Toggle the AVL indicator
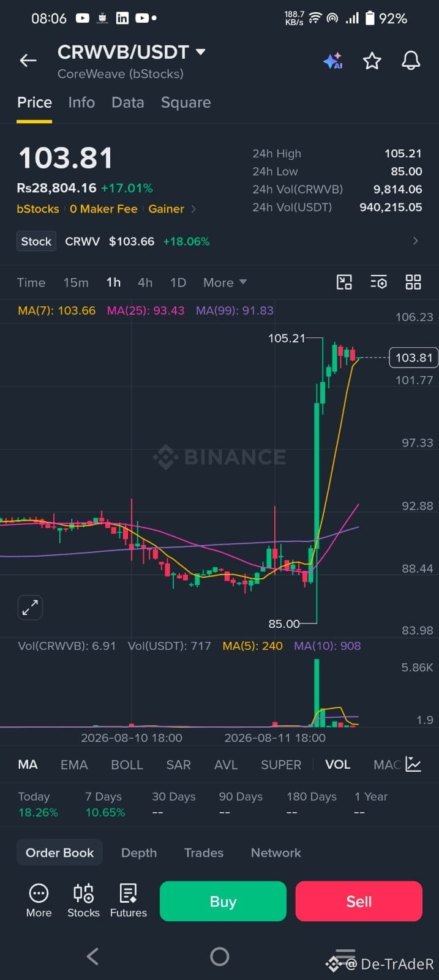The width and height of the screenshot is (439, 980). coord(226,764)
